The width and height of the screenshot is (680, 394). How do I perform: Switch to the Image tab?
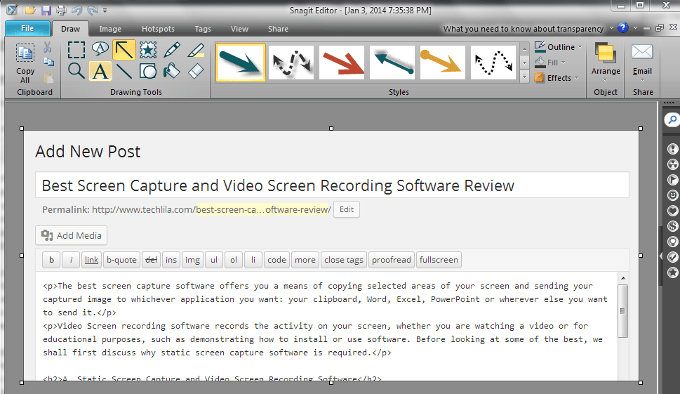pos(110,29)
